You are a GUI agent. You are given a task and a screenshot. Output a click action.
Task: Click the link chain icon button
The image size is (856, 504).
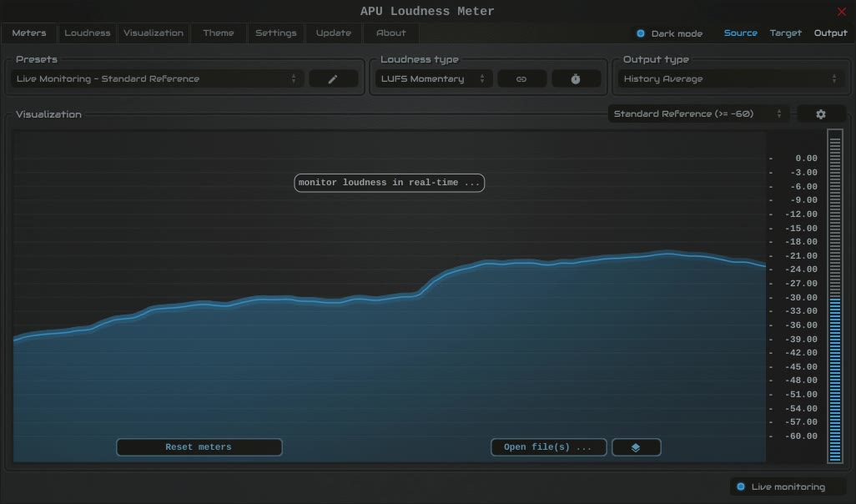521,78
